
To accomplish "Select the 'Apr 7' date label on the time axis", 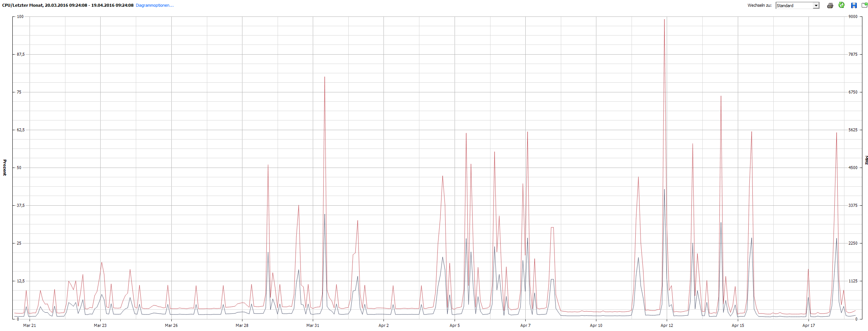I will (x=525, y=325).
